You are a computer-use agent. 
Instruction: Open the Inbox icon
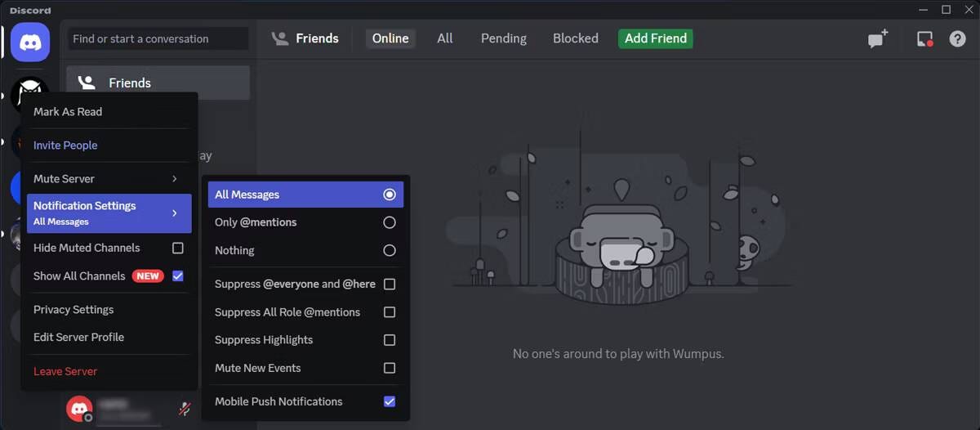(x=924, y=38)
